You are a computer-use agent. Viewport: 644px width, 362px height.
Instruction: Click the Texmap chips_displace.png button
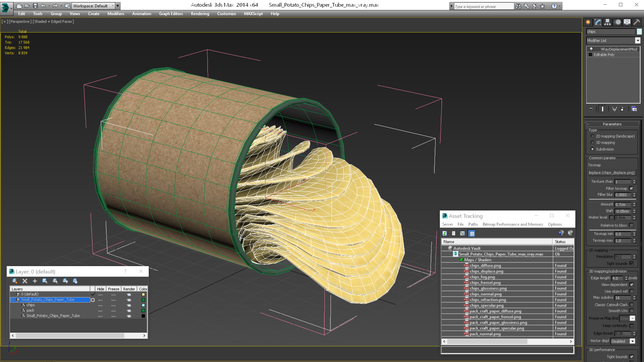pos(612,173)
